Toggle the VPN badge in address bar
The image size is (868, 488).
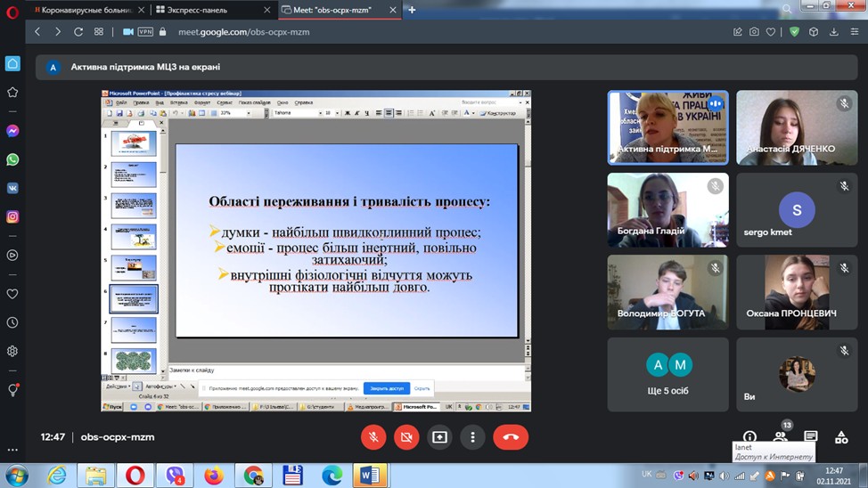point(145,31)
